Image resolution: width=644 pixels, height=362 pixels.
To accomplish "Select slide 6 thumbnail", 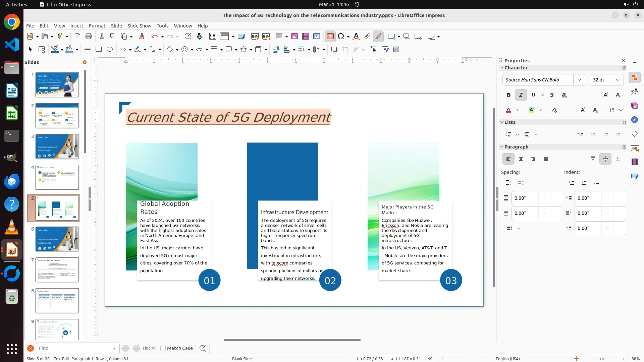I will [x=57, y=239].
